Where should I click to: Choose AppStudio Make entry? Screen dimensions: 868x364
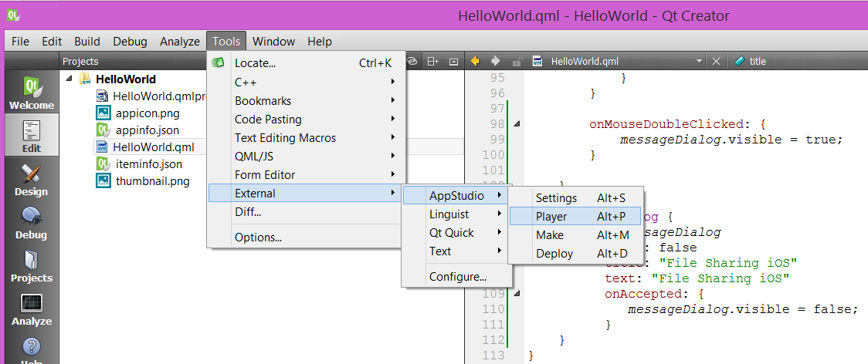(576, 235)
